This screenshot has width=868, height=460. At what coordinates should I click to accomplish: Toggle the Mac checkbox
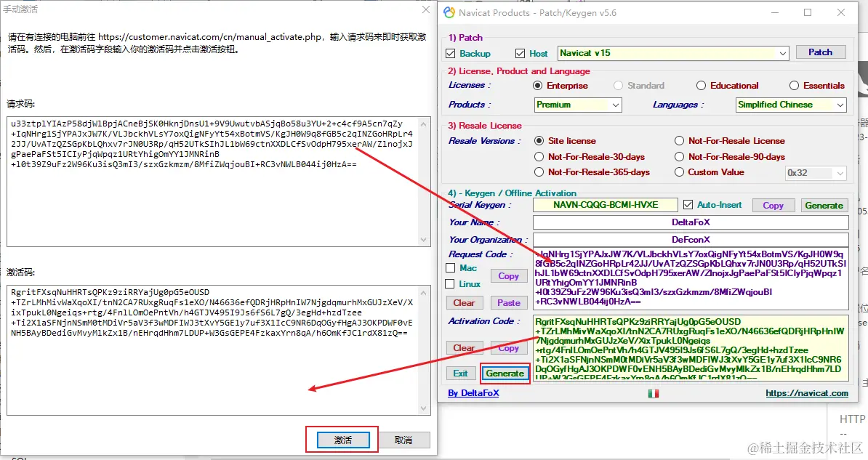click(450, 268)
